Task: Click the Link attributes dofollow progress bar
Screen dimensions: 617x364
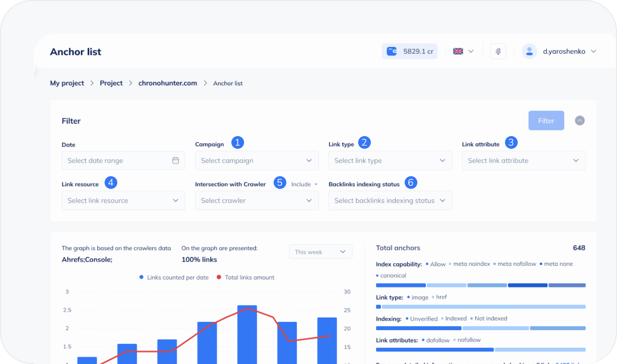Action: click(x=435, y=349)
